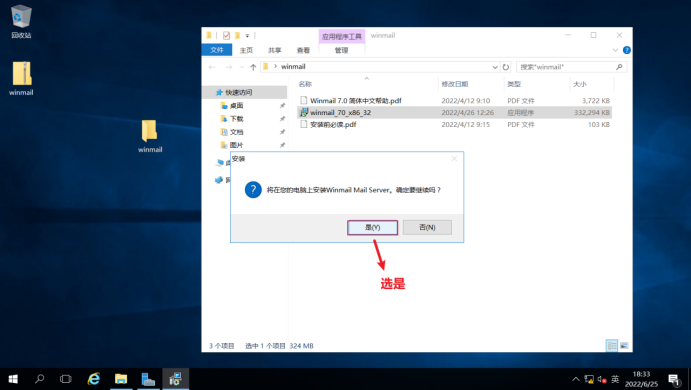Screen dimensions: 691x390
Task: Select the 应用程序工具 contextual tab
Action: (x=342, y=37)
